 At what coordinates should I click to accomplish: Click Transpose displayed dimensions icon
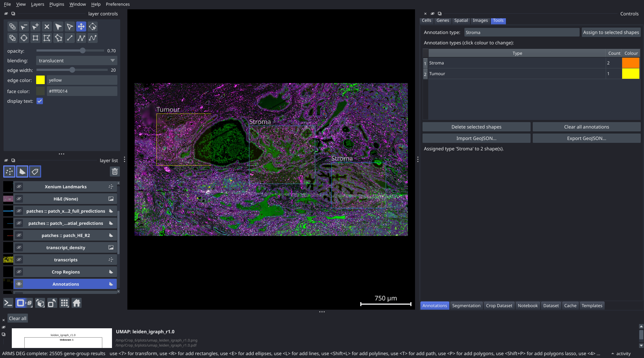tap(52, 303)
